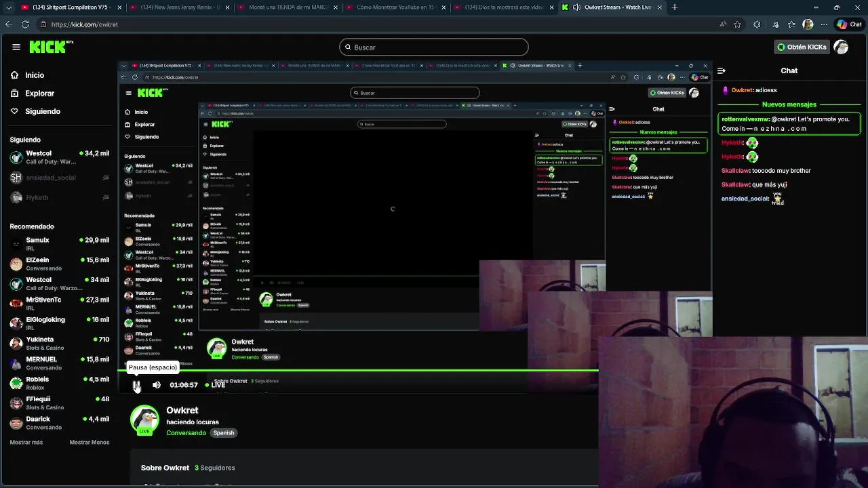
Task: Open ElGlogloking channel in Recomendado
Action: coord(60,323)
